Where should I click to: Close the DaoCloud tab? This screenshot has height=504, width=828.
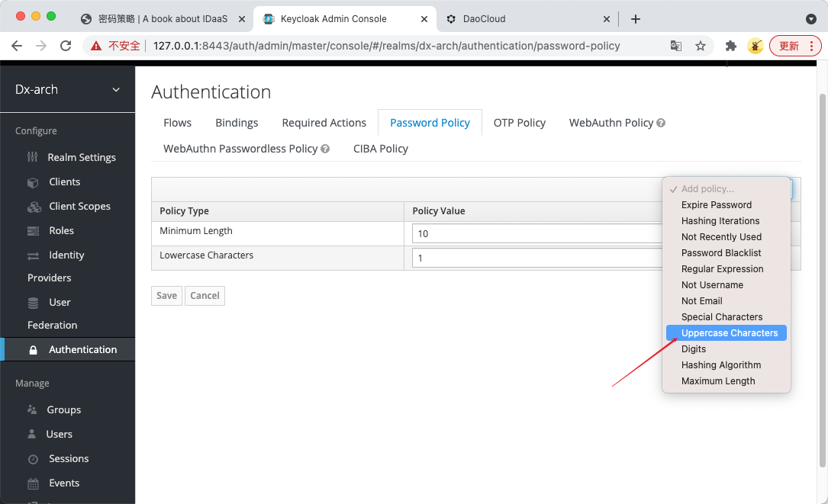coord(607,19)
